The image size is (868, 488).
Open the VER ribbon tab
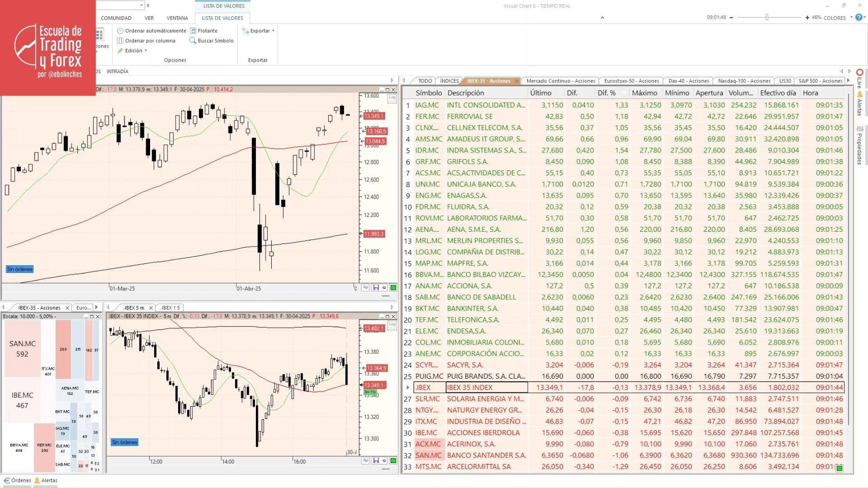pos(149,18)
